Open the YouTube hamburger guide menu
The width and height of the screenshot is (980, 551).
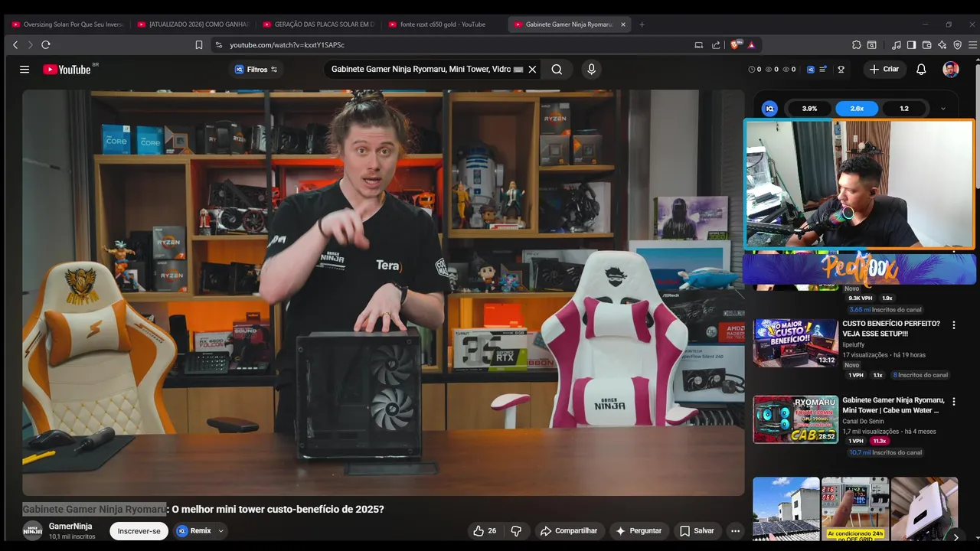[x=24, y=70]
